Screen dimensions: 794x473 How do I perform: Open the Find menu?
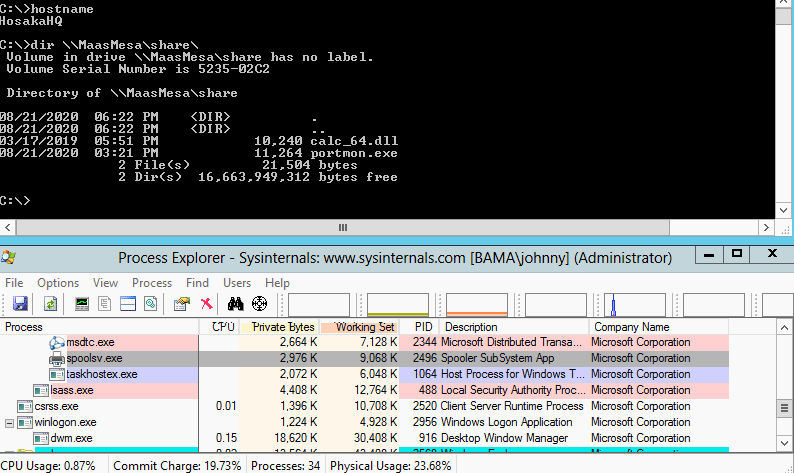tap(197, 283)
